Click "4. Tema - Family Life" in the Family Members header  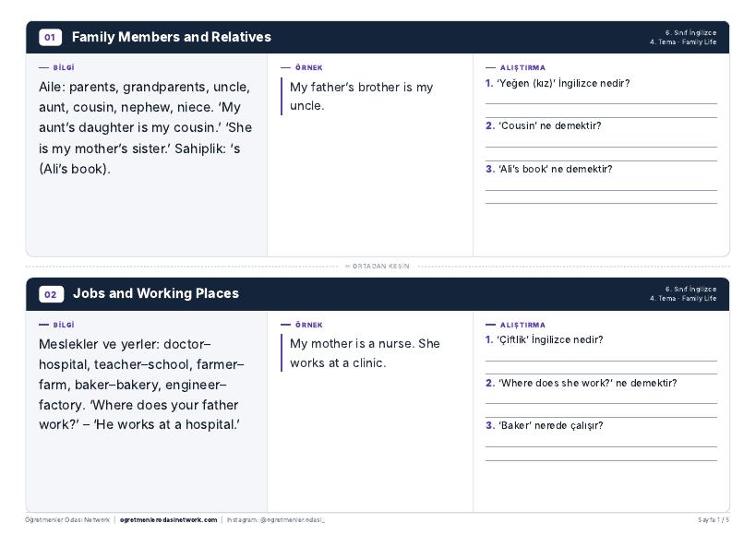click(683, 42)
